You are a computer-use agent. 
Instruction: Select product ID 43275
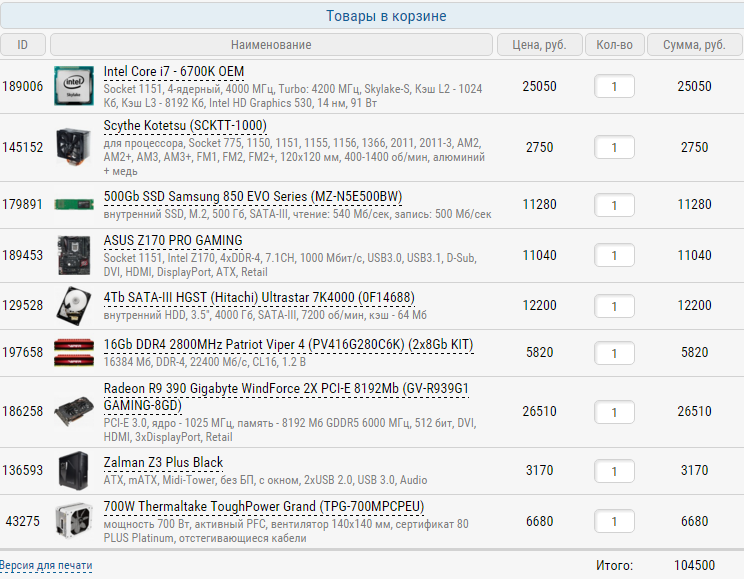(x=23, y=521)
